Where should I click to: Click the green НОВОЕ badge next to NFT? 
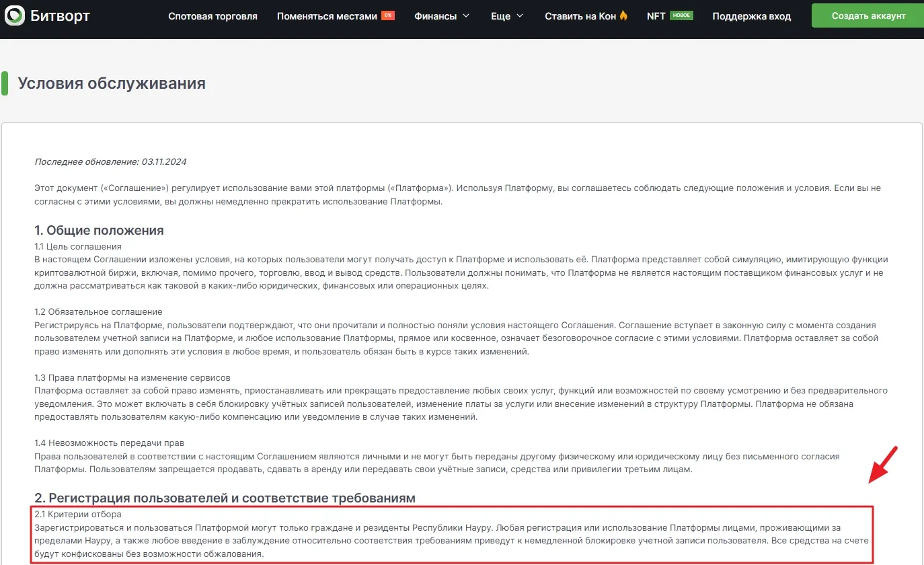click(x=681, y=15)
